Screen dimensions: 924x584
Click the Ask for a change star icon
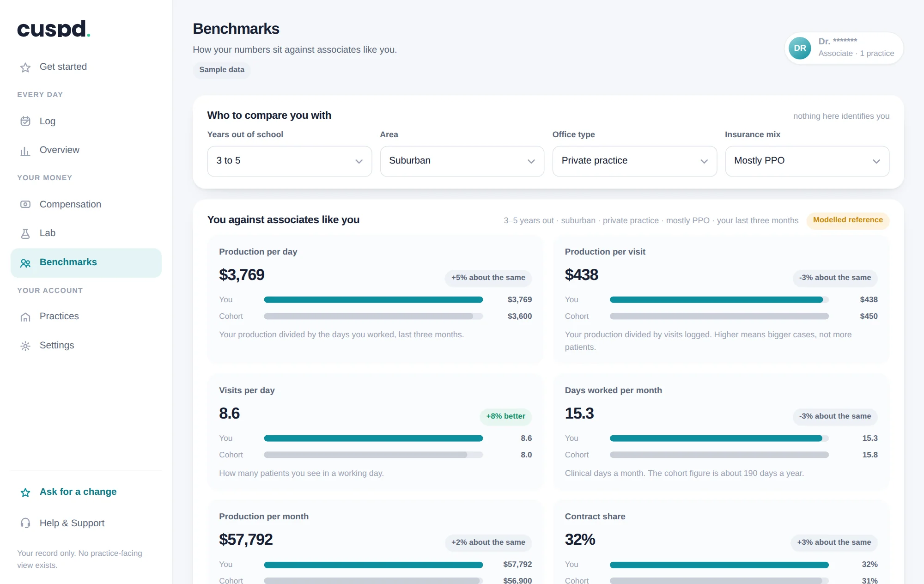click(25, 493)
